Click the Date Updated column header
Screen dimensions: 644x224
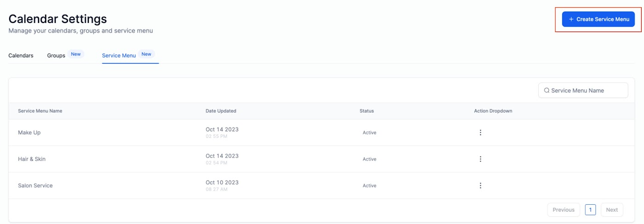[221, 111]
